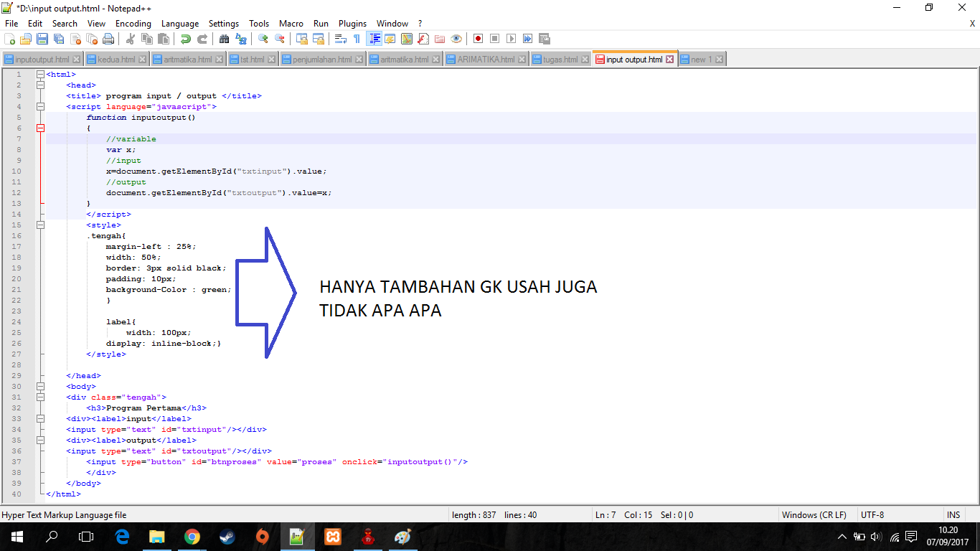Toggle file Monitoring with the eye icon
This screenshot has height=551, width=980.
pos(456,39)
